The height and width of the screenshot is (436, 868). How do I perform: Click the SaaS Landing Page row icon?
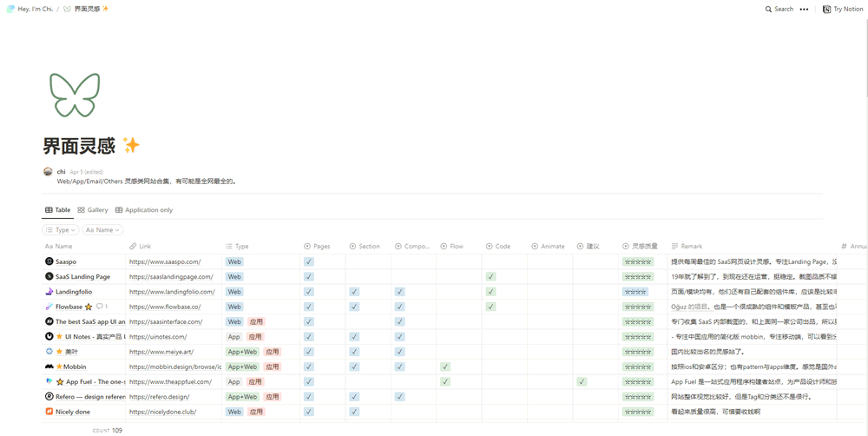49,276
